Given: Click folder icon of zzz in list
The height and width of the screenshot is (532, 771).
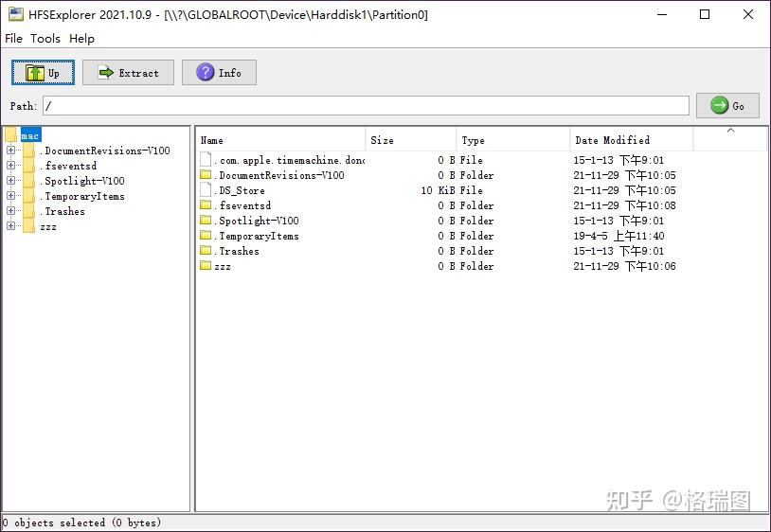Looking at the screenshot, I should (206, 266).
